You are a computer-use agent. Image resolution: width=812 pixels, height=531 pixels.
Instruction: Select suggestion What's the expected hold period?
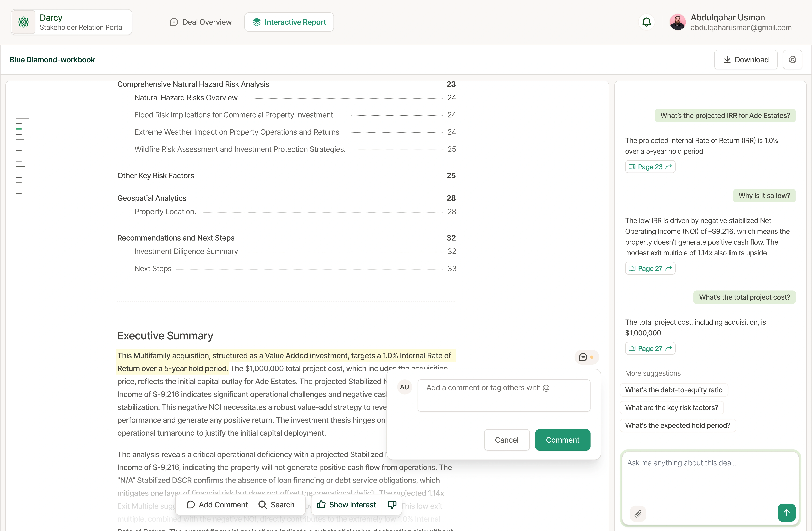pos(678,426)
